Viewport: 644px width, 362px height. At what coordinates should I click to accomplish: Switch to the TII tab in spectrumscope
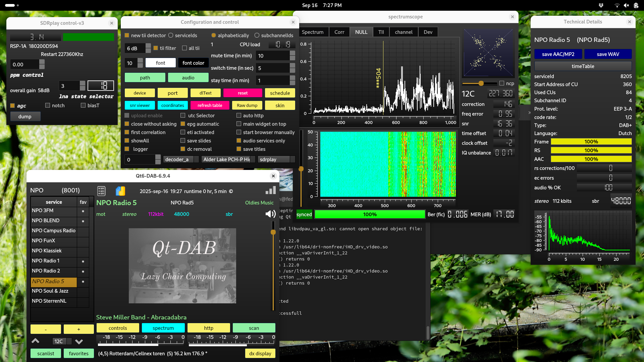click(381, 32)
